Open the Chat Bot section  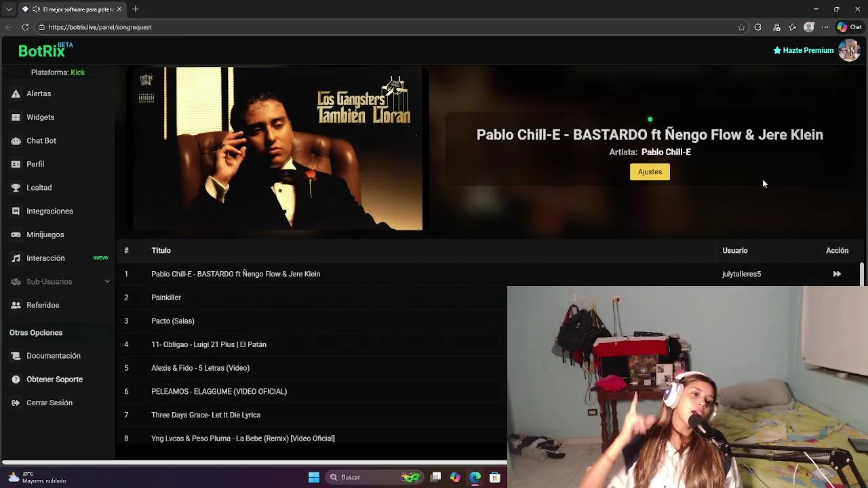[41, 140]
